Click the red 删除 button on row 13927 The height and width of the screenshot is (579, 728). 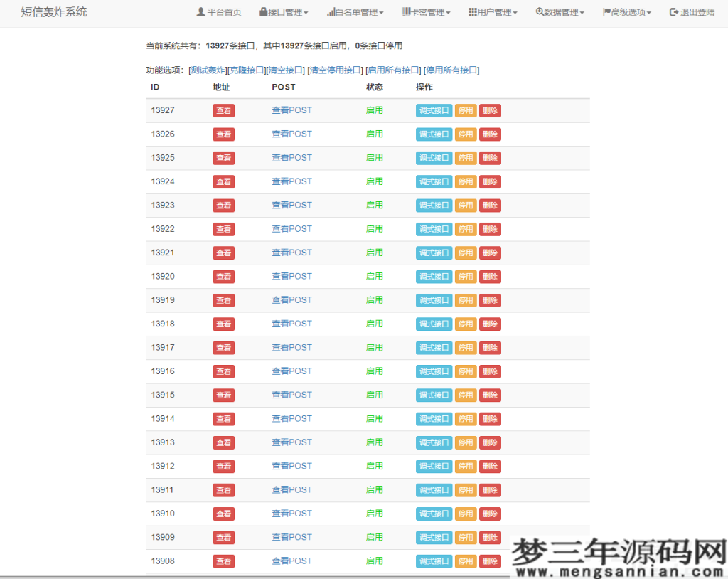tap(490, 110)
